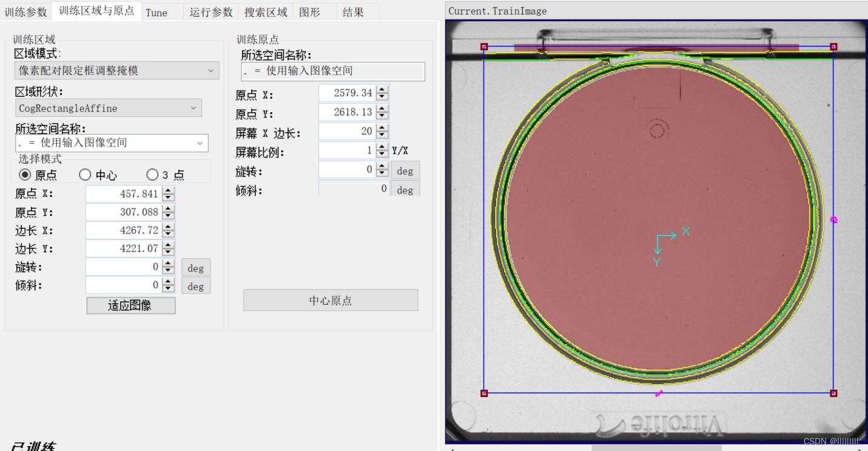
Task: Increase 屏幕 X 边长 using its up arrow
Action: tap(383, 128)
